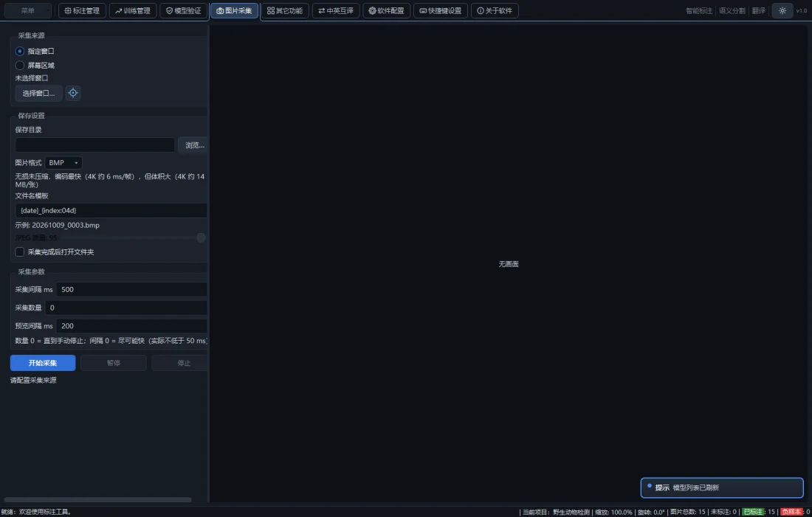Click the 翻译 link in the header
Screen dimensions: 812x517
pos(759,11)
